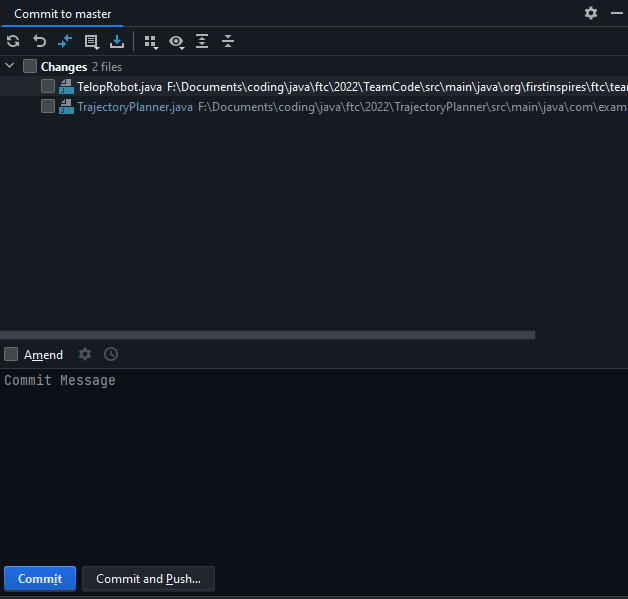This screenshot has width=628, height=599.
Task: Collapse all changes in tree
Action: coord(228,41)
